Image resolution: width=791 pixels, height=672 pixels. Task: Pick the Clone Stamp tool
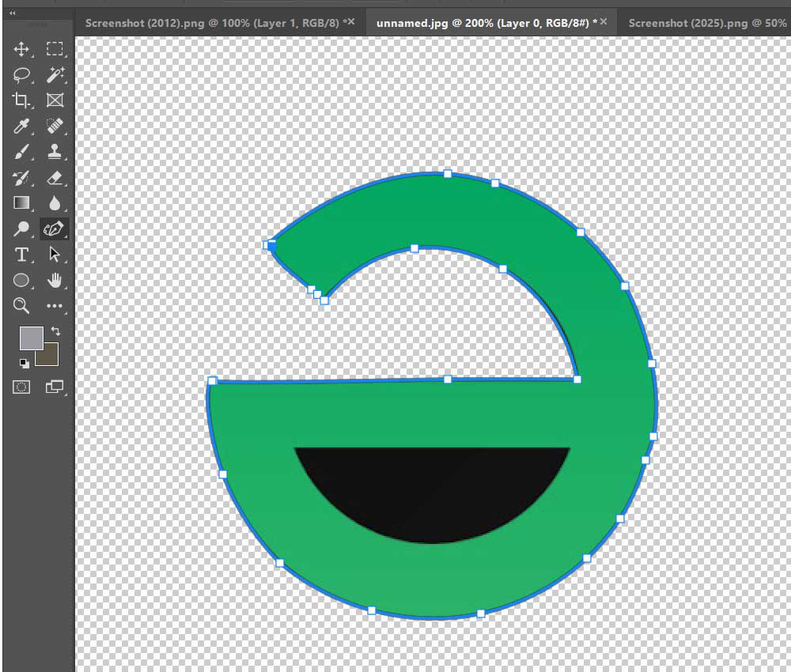[x=55, y=152]
